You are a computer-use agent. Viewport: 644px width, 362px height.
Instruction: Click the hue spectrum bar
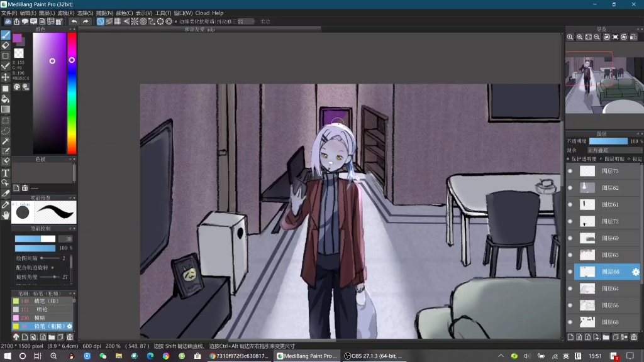(72, 93)
